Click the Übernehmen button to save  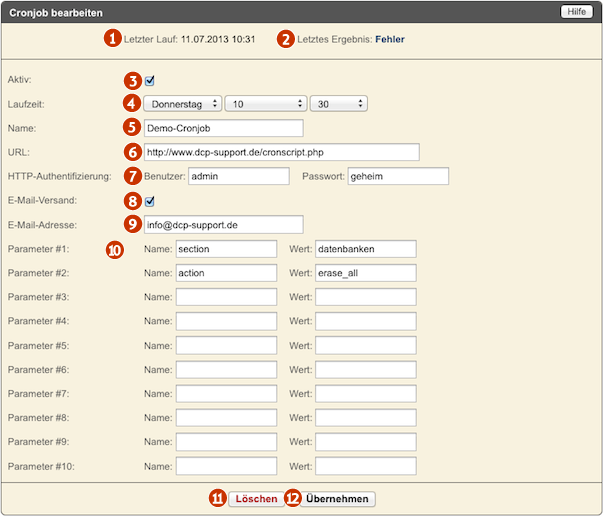point(337,499)
